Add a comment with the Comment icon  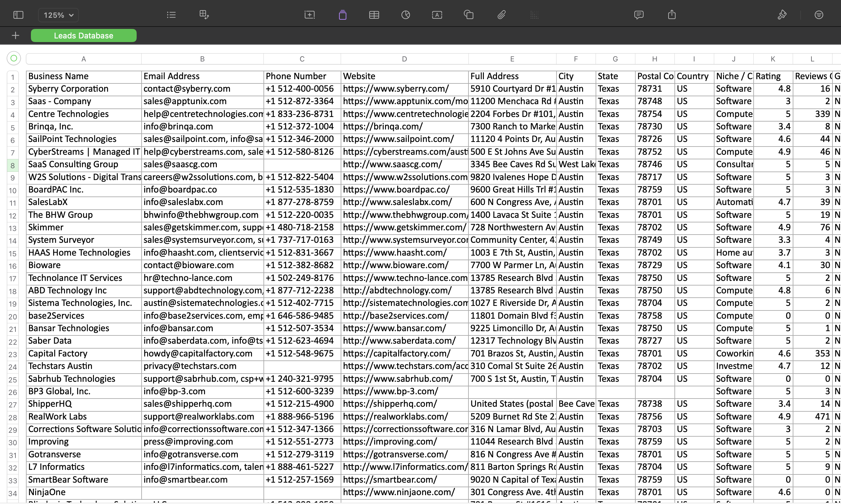click(639, 15)
